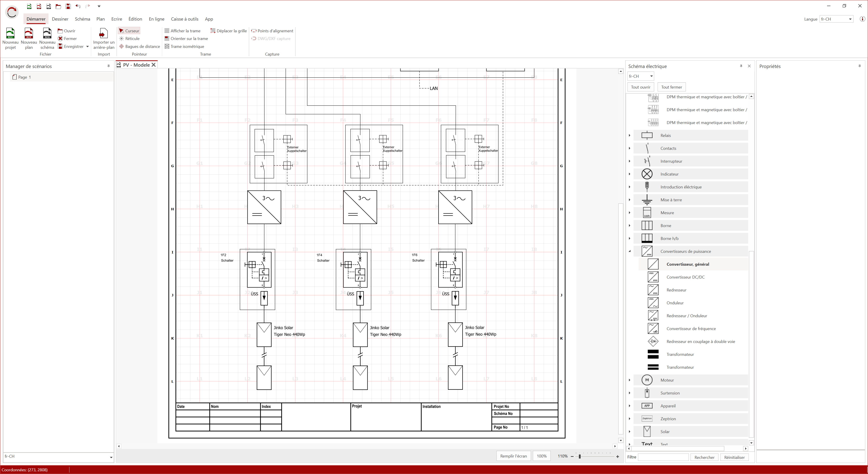Click Importer un arrière-plan icon
This screenshot has width=868, height=474.
pos(103,34)
